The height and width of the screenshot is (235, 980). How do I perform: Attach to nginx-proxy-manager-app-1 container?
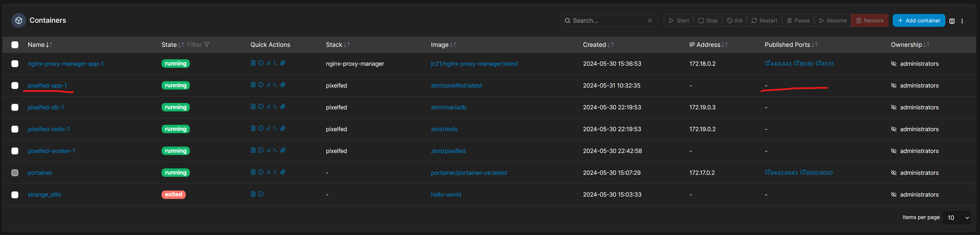click(x=283, y=63)
